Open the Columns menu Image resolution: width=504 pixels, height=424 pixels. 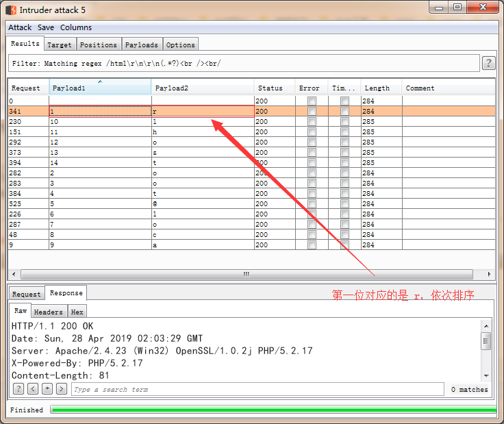(x=76, y=27)
